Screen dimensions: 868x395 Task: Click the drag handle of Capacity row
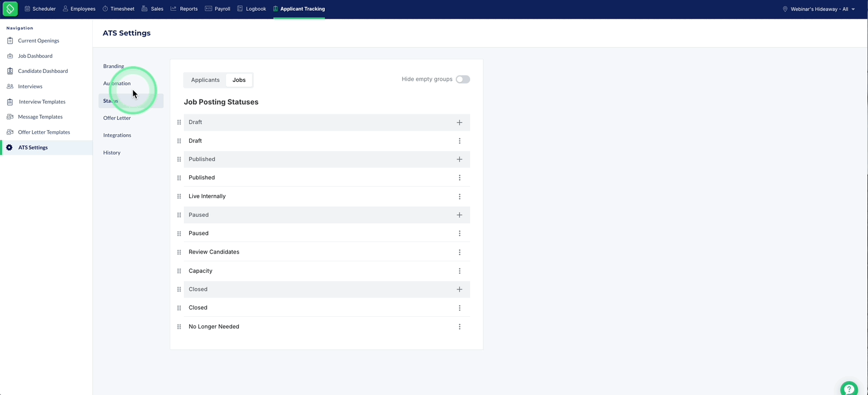(x=179, y=271)
